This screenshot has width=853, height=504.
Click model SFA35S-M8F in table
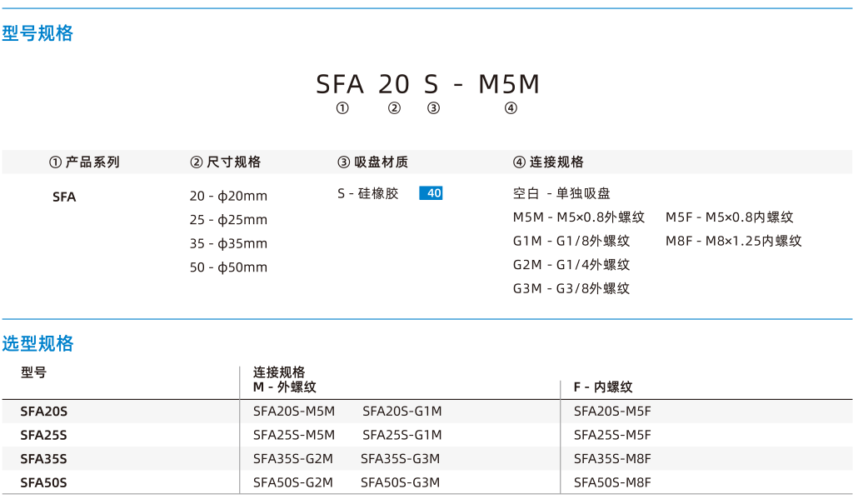pos(612,459)
